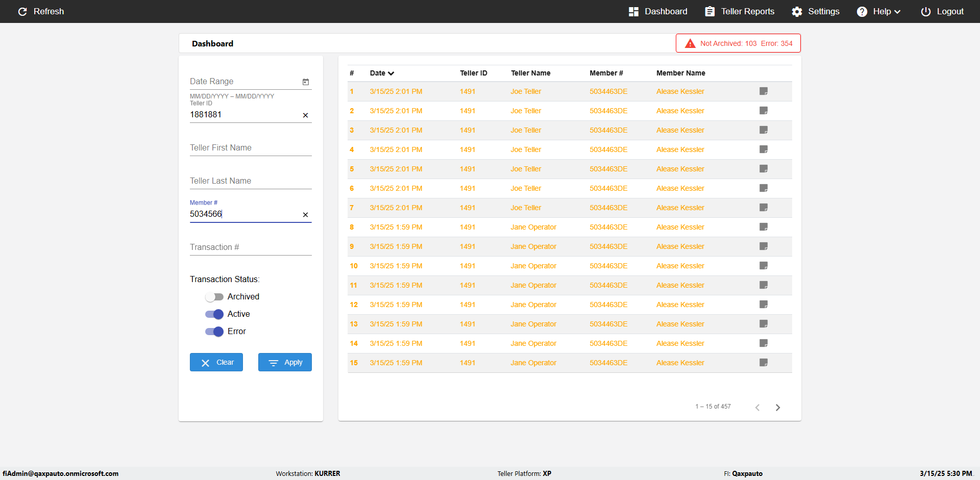Open note icon for row 8 transaction

(764, 227)
